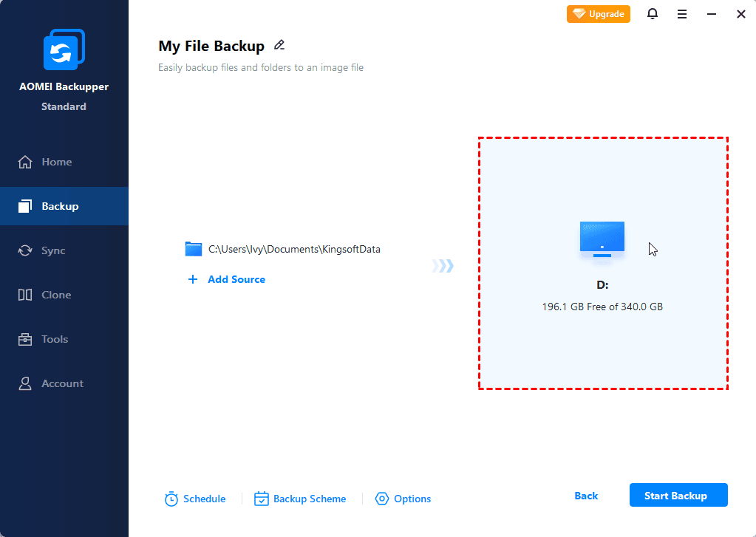Click the Start Backup button
The height and width of the screenshot is (537, 756).
click(678, 495)
